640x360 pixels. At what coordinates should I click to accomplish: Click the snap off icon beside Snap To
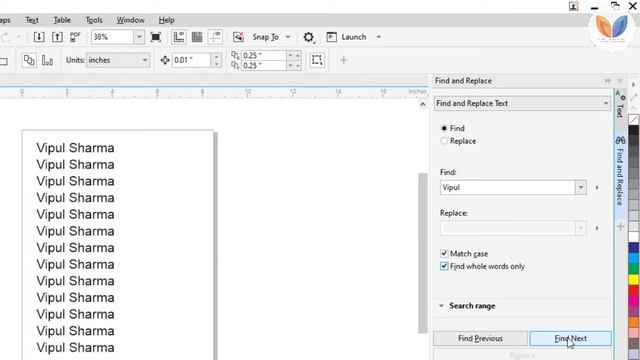pyautogui.click(x=238, y=37)
